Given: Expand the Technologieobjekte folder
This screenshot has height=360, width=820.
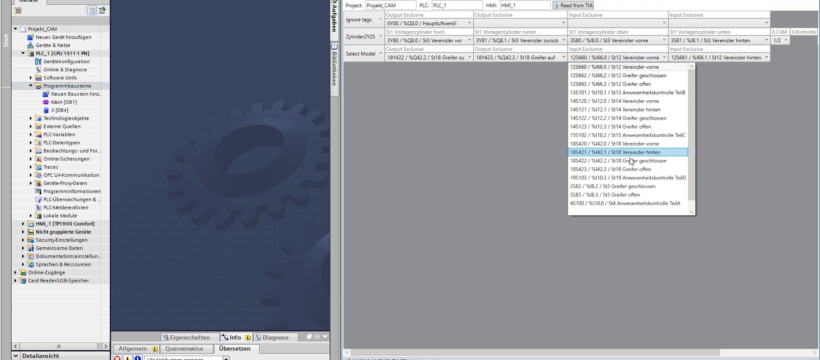Looking at the screenshot, I should point(30,118).
